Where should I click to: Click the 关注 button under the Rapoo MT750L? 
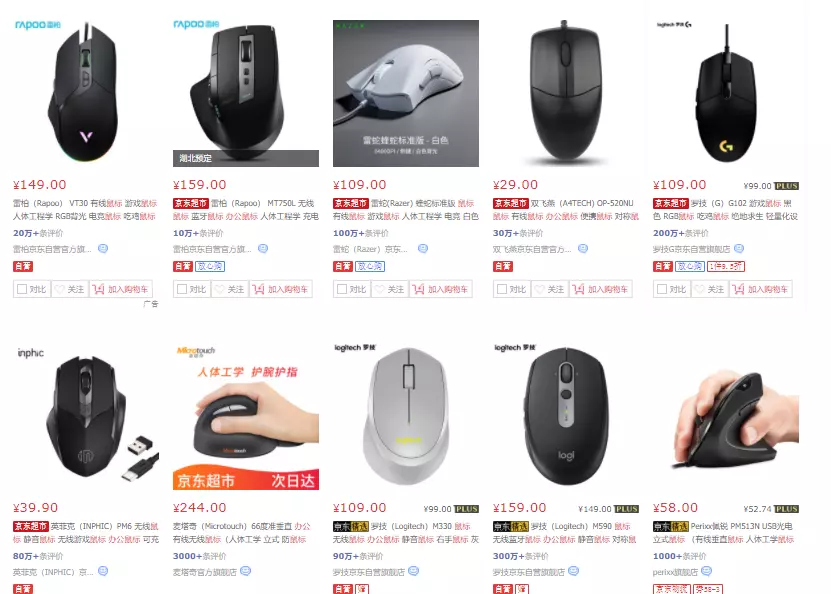(230, 289)
